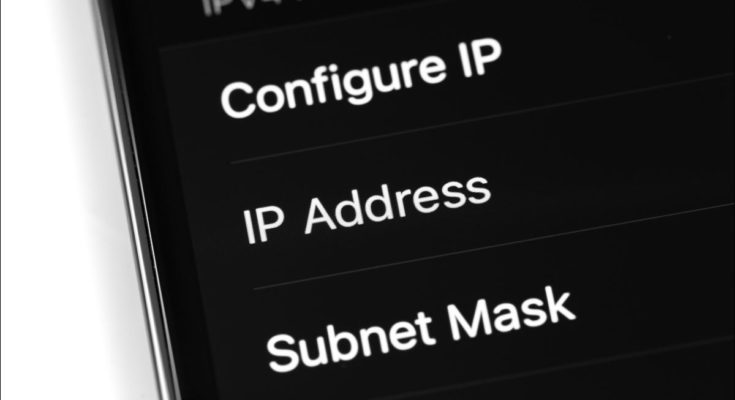Viewport: 735px width, 400px height.
Task: Click the word Address
Action: pyautogui.click(x=398, y=204)
